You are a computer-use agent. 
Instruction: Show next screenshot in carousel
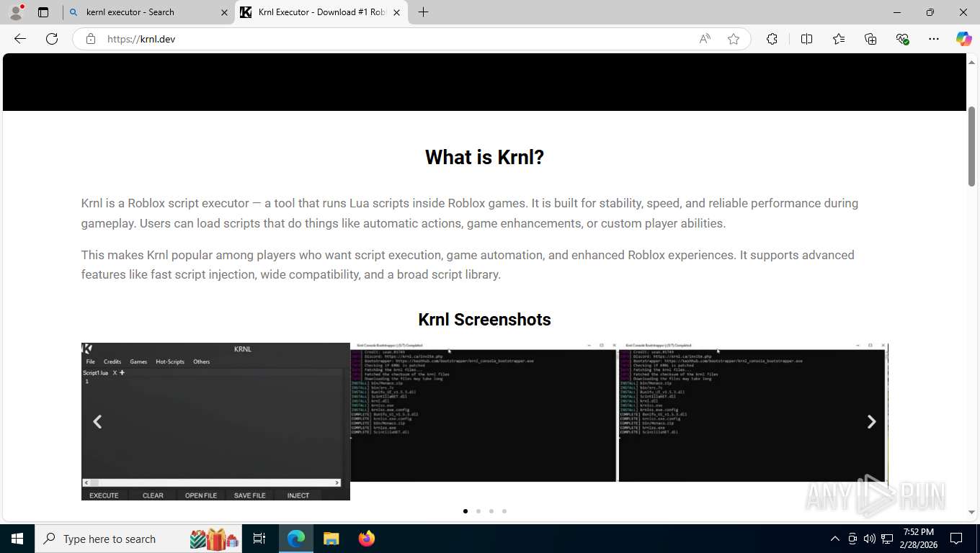(871, 422)
